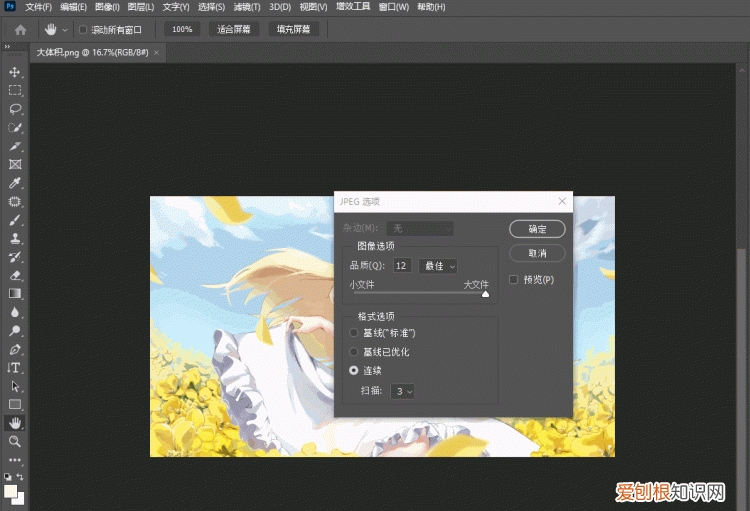Open the 文字(Y) menu
Screen dimensions: 750x511
click(176, 7)
